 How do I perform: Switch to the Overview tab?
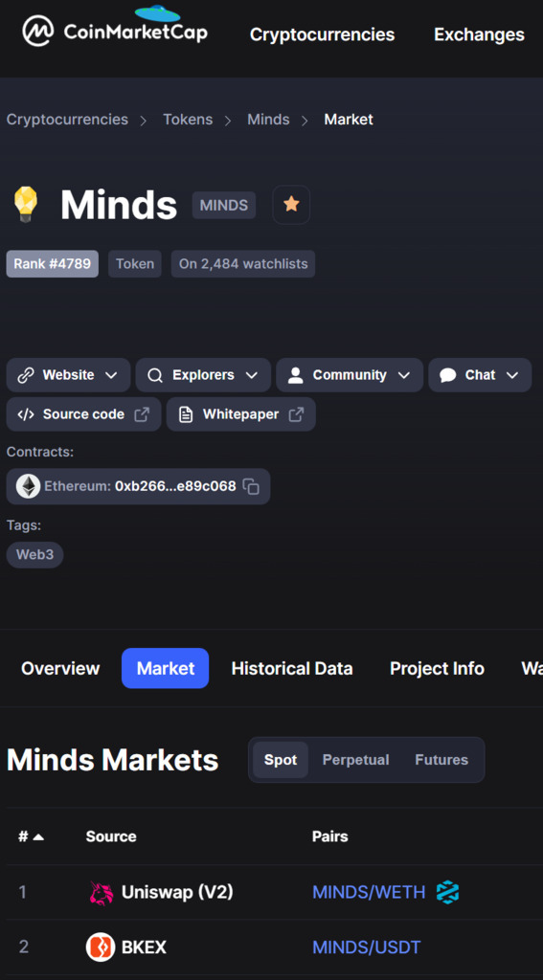[60, 669]
